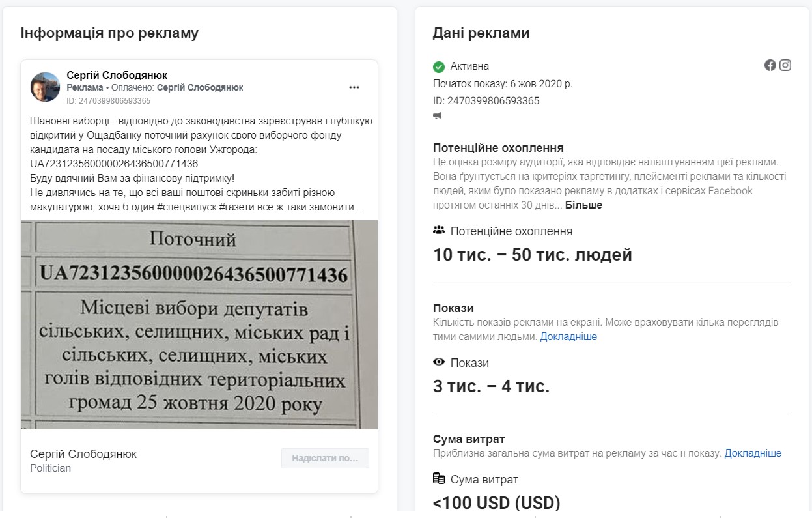
Task: Open the three-dot menu on the ad card
Action: pyautogui.click(x=354, y=87)
